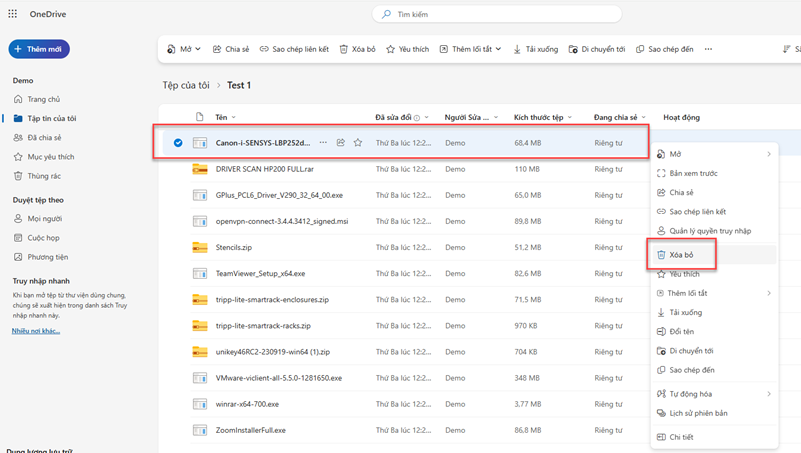Go to Tệp của tôi breadcrumb

(x=186, y=86)
